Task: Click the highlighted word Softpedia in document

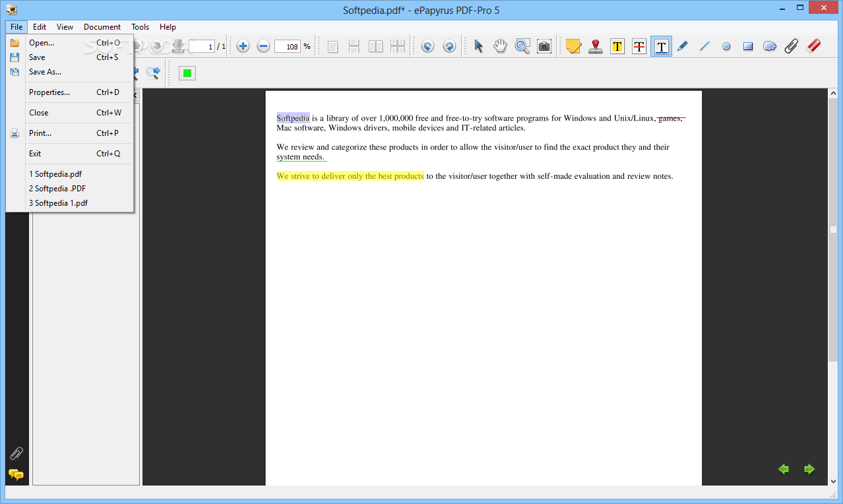Action: tap(293, 118)
